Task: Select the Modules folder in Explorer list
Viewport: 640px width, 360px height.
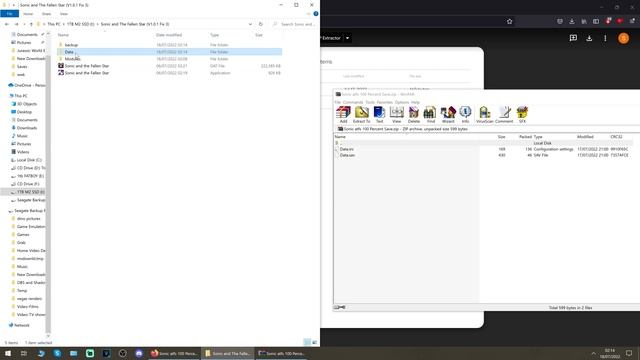Action: tap(169, 59)
